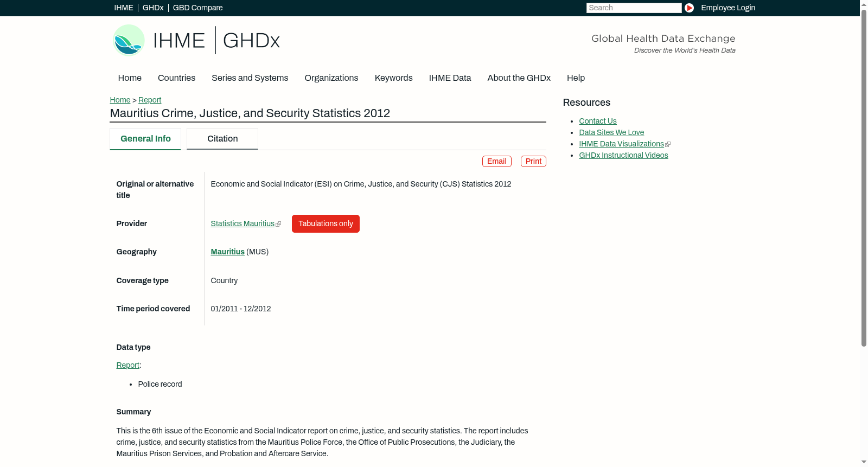Open GBD Compare in top bar
868x467 pixels.
198,8
